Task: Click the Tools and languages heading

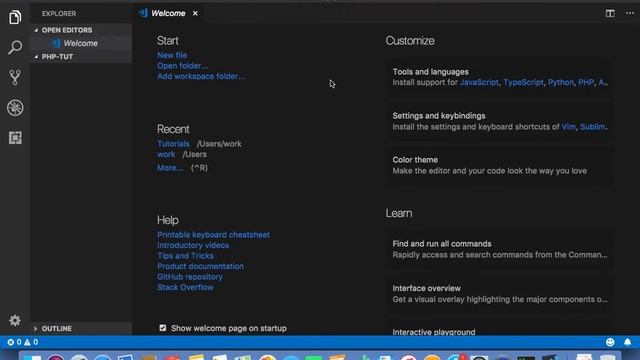Action: click(x=431, y=72)
